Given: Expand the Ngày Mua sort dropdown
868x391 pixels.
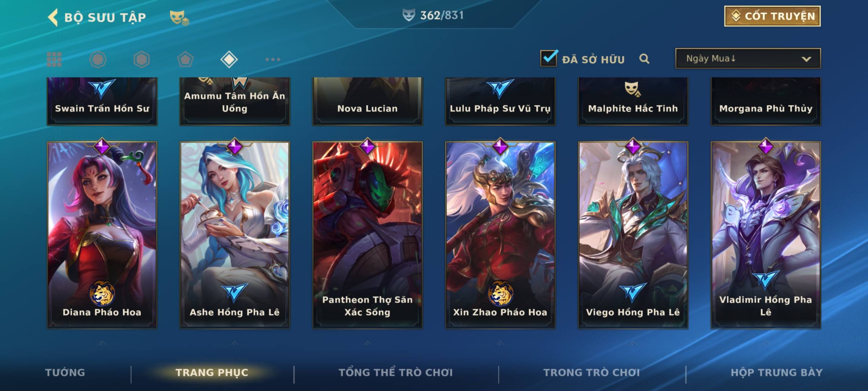Looking at the screenshot, I should coord(748,58).
